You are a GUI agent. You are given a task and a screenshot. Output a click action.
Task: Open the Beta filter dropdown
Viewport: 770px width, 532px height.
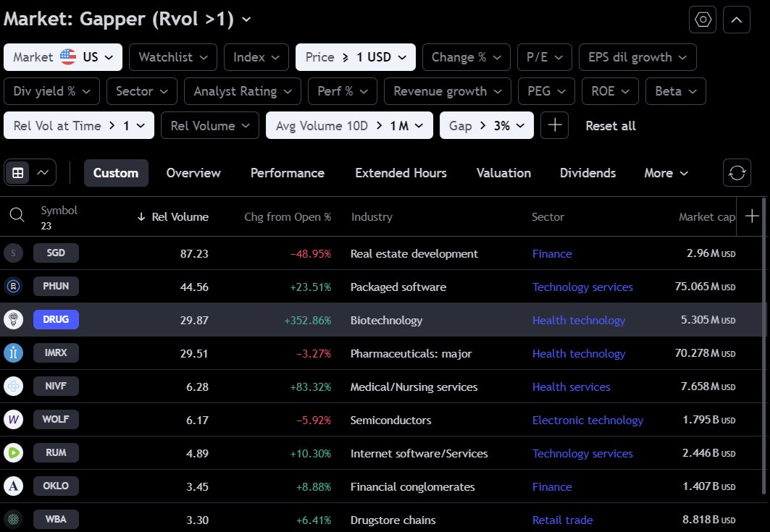676,91
